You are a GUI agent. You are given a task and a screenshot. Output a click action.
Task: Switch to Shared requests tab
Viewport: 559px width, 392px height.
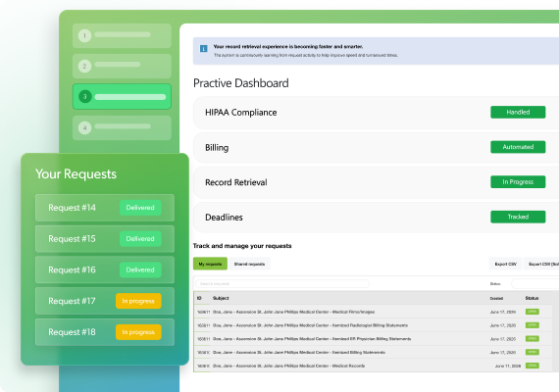(x=249, y=264)
